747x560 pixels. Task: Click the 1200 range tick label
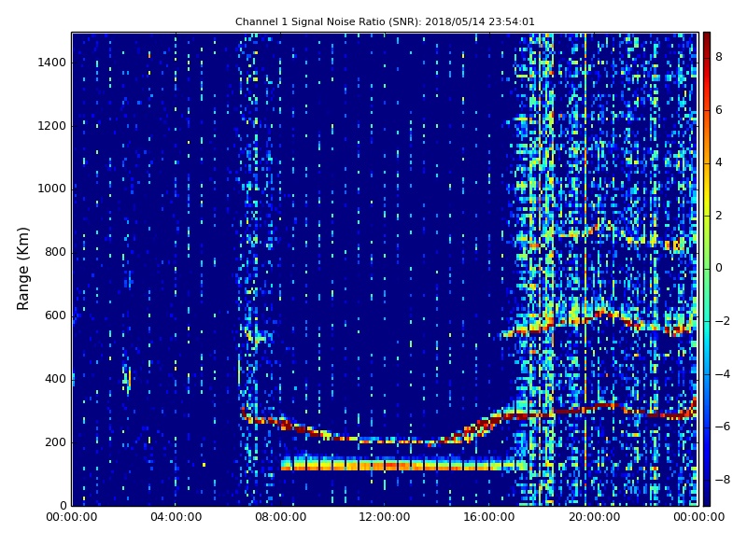(52, 126)
